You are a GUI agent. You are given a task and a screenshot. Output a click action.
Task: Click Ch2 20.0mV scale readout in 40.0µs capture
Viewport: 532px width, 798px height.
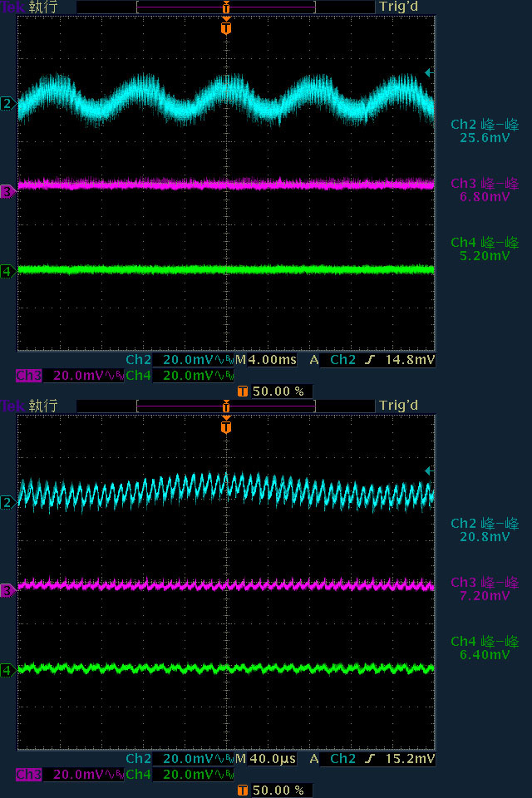point(180,759)
